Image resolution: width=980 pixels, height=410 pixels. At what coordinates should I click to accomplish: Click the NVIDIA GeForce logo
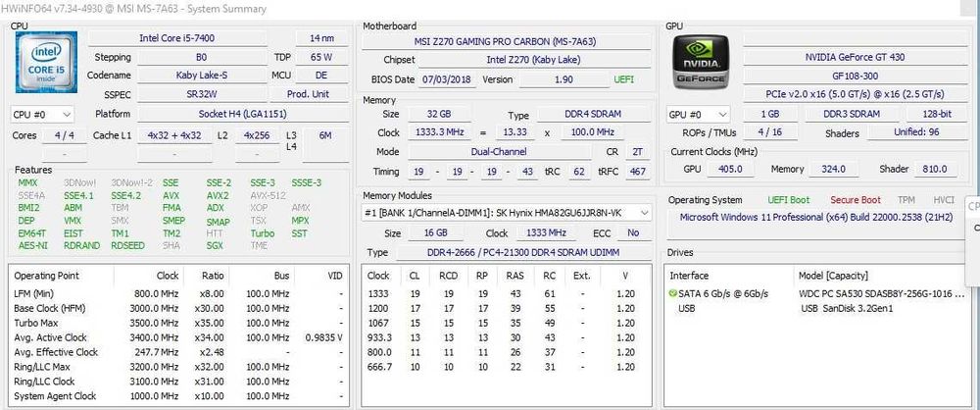click(702, 62)
